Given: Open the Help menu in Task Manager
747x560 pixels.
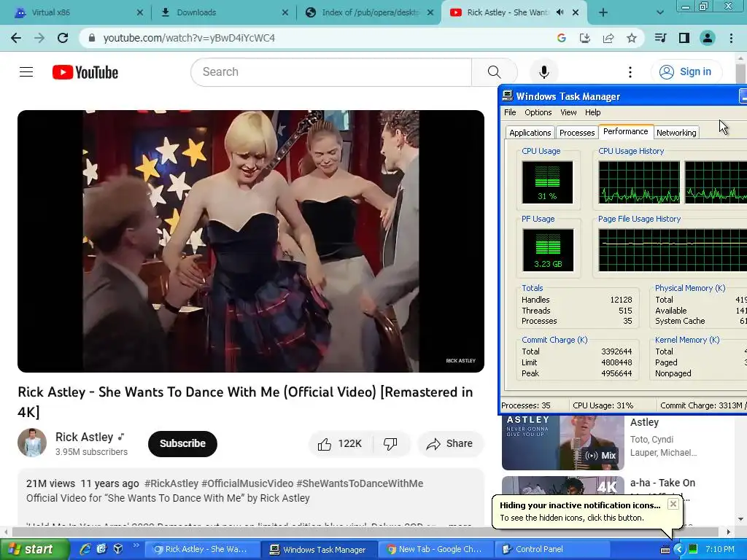Looking at the screenshot, I should [x=592, y=112].
